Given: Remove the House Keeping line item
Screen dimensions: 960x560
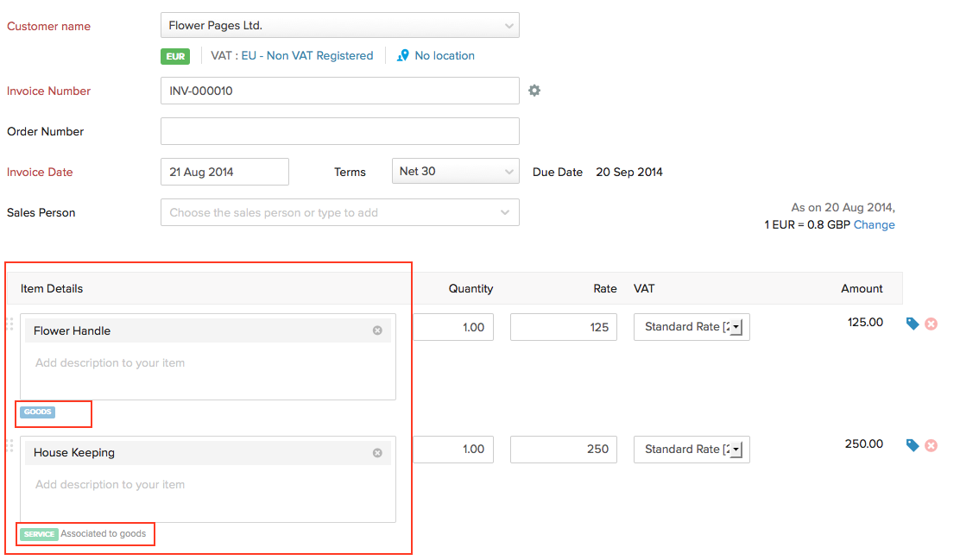Looking at the screenshot, I should click(932, 446).
